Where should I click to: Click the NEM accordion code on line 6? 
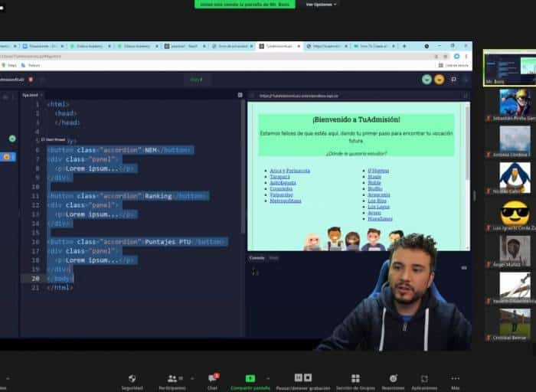120,150
